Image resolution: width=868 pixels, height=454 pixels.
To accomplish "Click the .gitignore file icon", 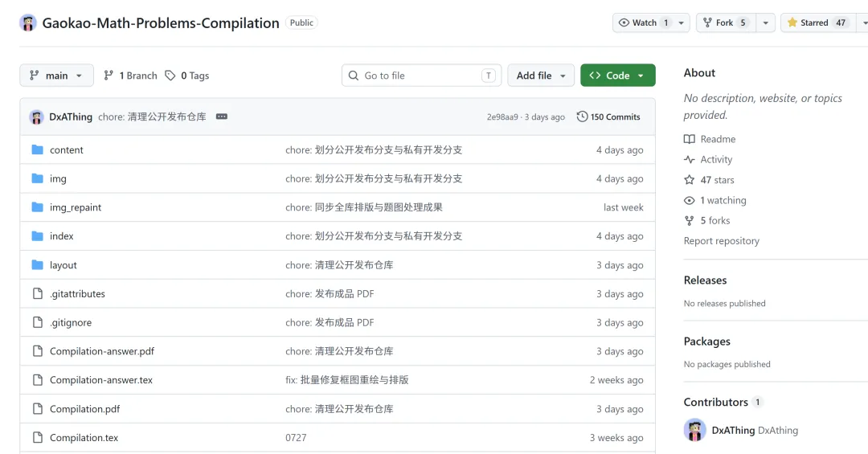I will click(x=37, y=322).
